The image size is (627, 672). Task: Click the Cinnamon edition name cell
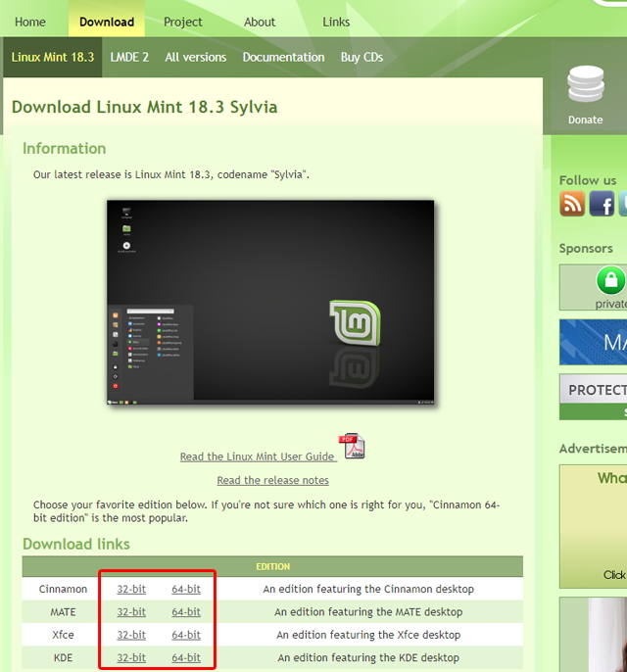63,589
